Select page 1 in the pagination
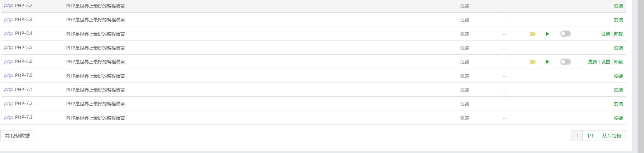This screenshot has width=644, height=153. tap(577, 136)
